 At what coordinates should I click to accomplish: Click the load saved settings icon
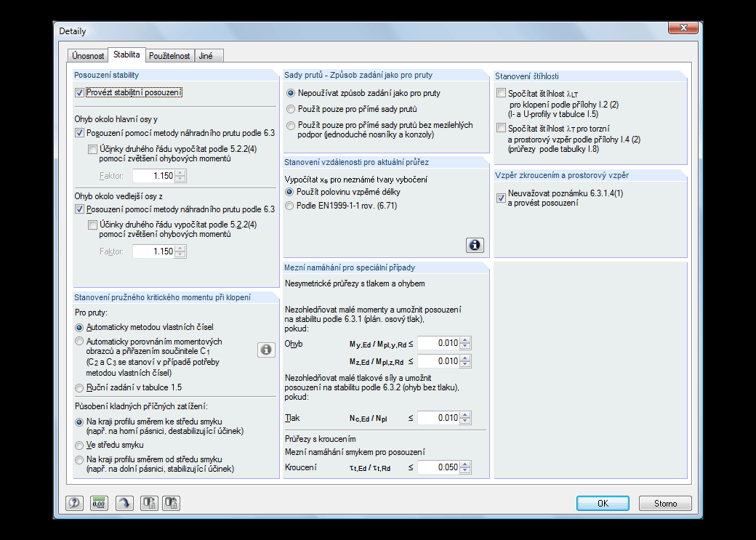click(x=149, y=503)
